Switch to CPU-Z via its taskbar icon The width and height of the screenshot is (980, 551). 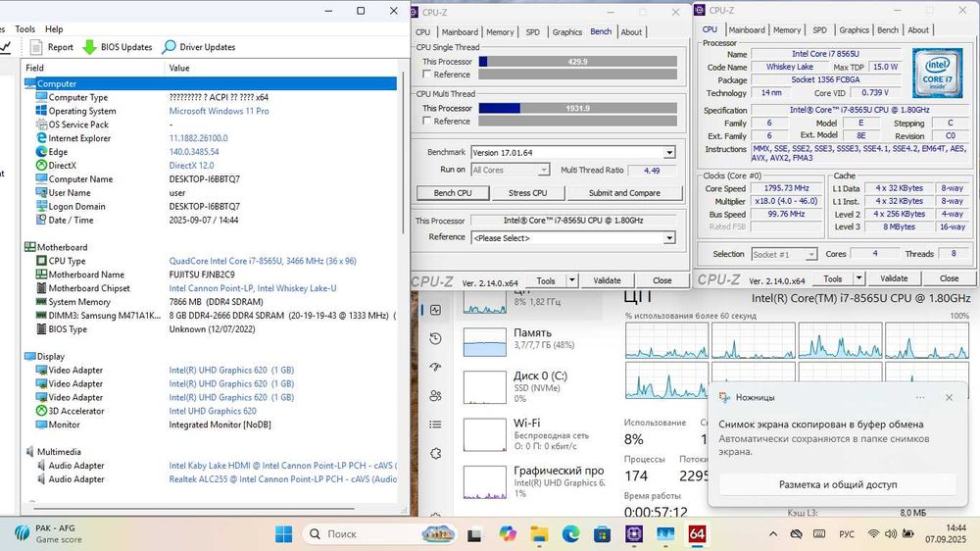[x=634, y=534]
